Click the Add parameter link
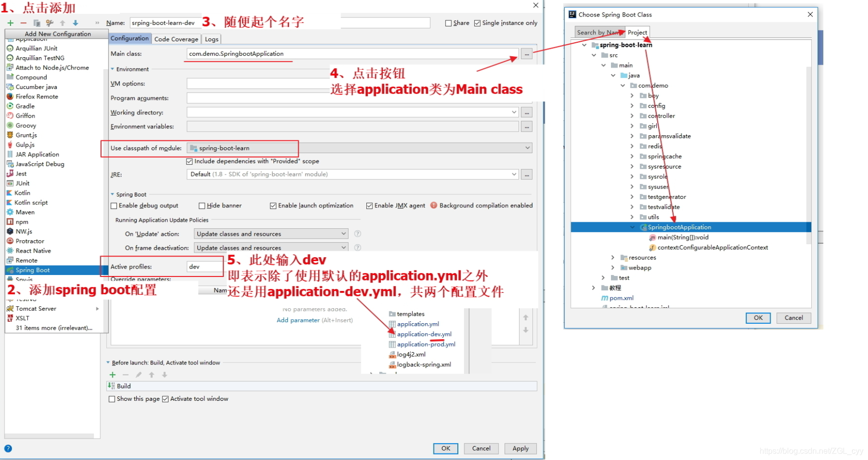The width and height of the screenshot is (868, 460). coord(298,320)
